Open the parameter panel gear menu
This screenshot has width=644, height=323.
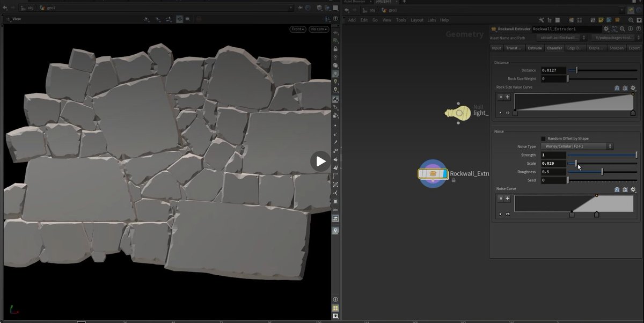pyautogui.click(x=606, y=29)
